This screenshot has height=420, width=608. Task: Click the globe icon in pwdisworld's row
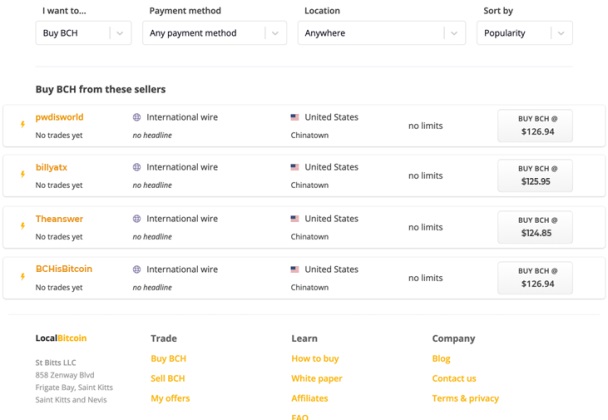[x=137, y=117]
